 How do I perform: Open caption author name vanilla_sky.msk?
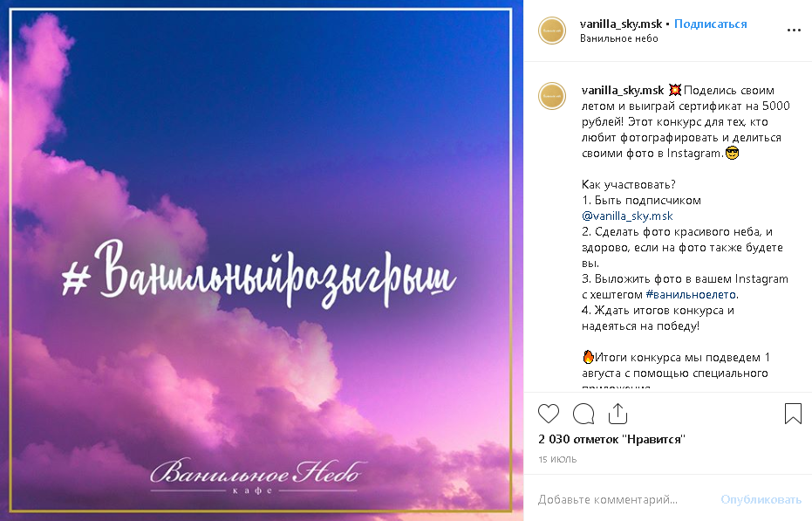(623, 90)
